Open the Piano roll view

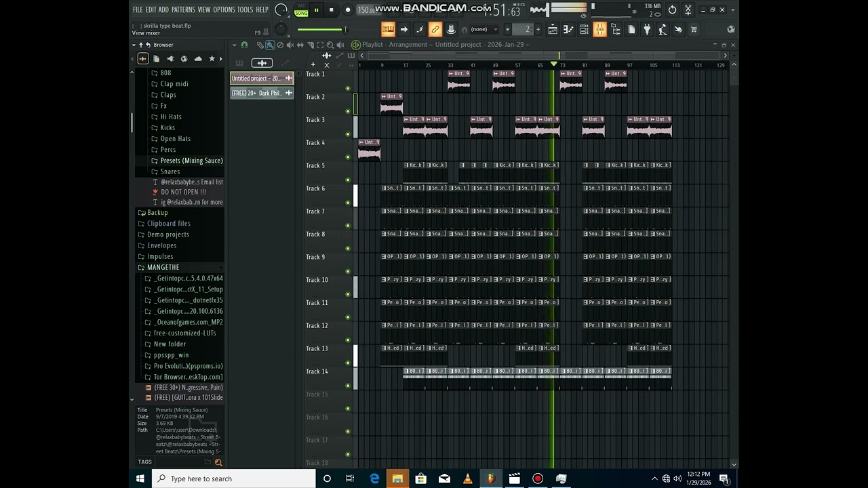pyautogui.click(x=568, y=29)
